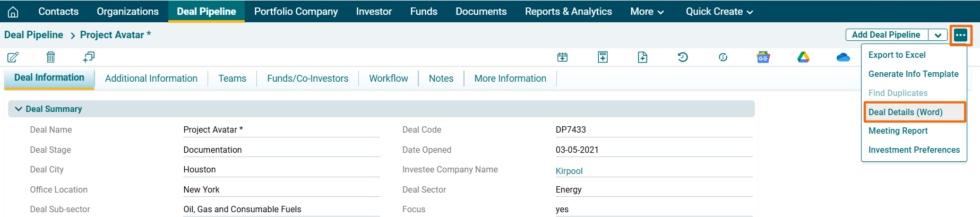
Task: Click the edit pencil icon
Action: coord(13,57)
